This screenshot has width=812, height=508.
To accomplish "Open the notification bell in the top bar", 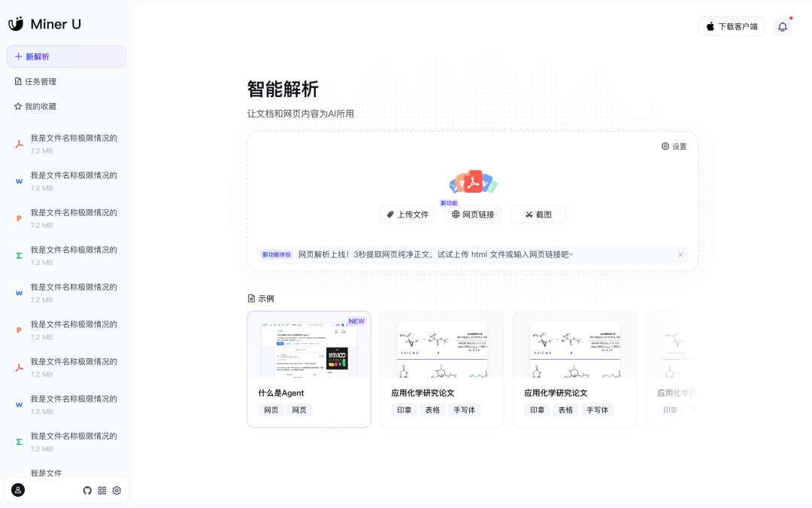I will click(782, 26).
